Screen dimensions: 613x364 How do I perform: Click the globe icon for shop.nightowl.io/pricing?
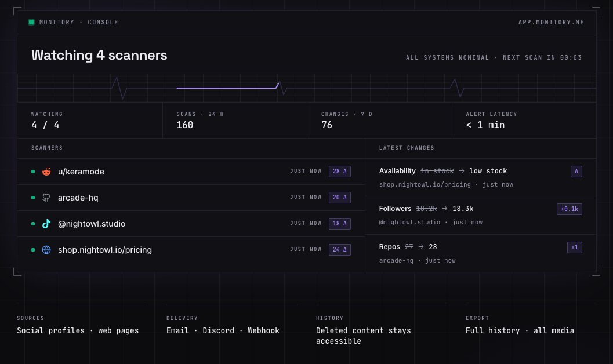coord(46,250)
